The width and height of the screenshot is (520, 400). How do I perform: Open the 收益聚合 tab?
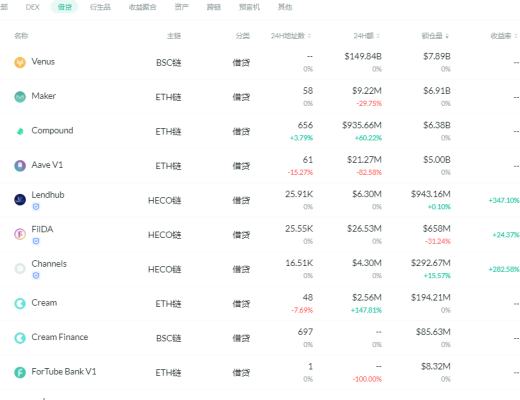coord(142,7)
